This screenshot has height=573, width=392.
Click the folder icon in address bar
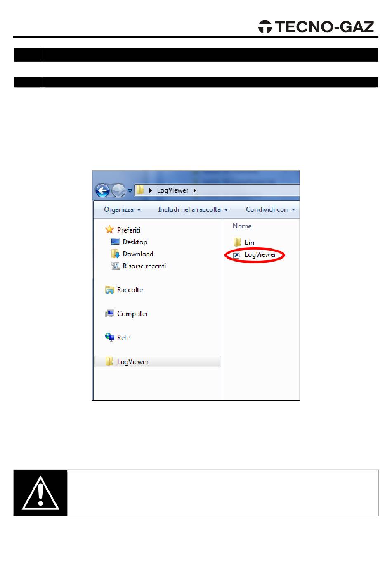(140, 190)
